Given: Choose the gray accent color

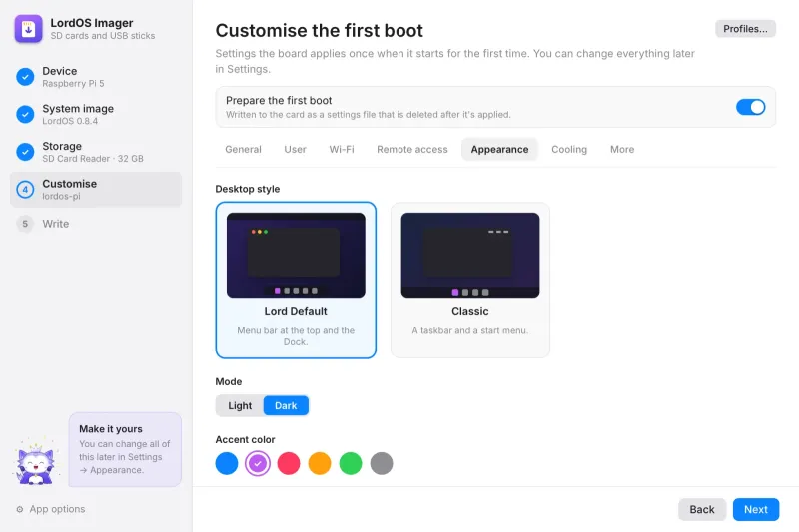Looking at the screenshot, I should tap(382, 464).
